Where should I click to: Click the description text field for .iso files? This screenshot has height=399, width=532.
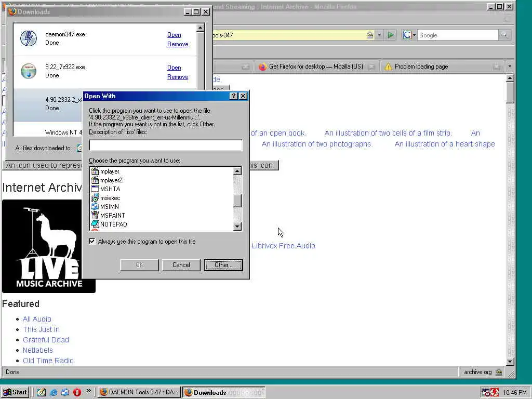tap(166, 145)
